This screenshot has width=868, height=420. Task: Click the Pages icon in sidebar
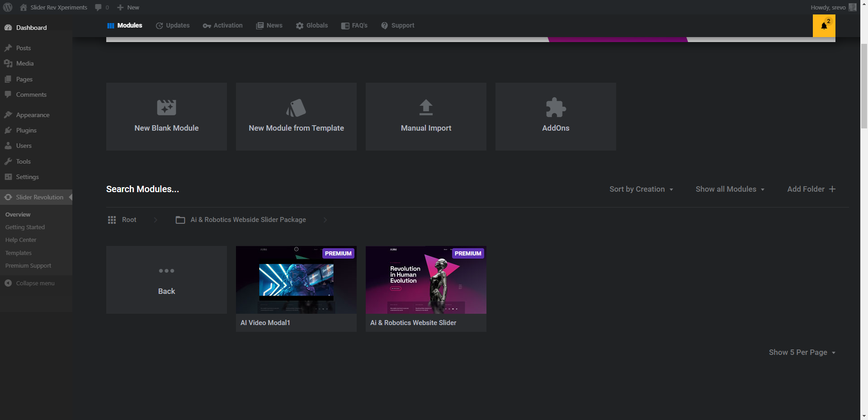click(x=8, y=79)
